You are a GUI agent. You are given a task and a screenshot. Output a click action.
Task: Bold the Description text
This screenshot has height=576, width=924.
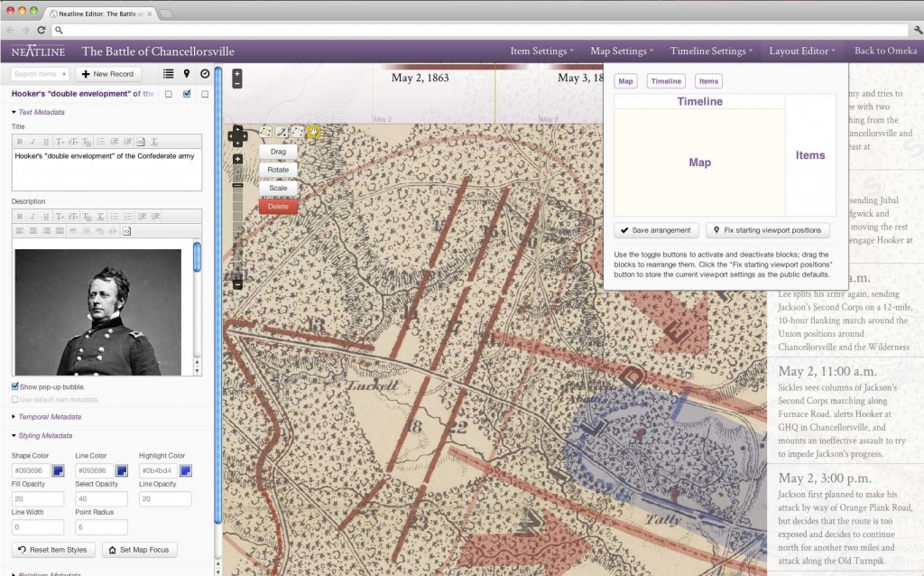20,217
